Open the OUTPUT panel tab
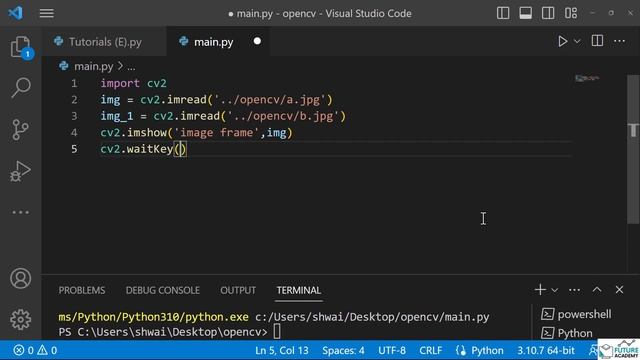The width and height of the screenshot is (640, 360). [238, 290]
